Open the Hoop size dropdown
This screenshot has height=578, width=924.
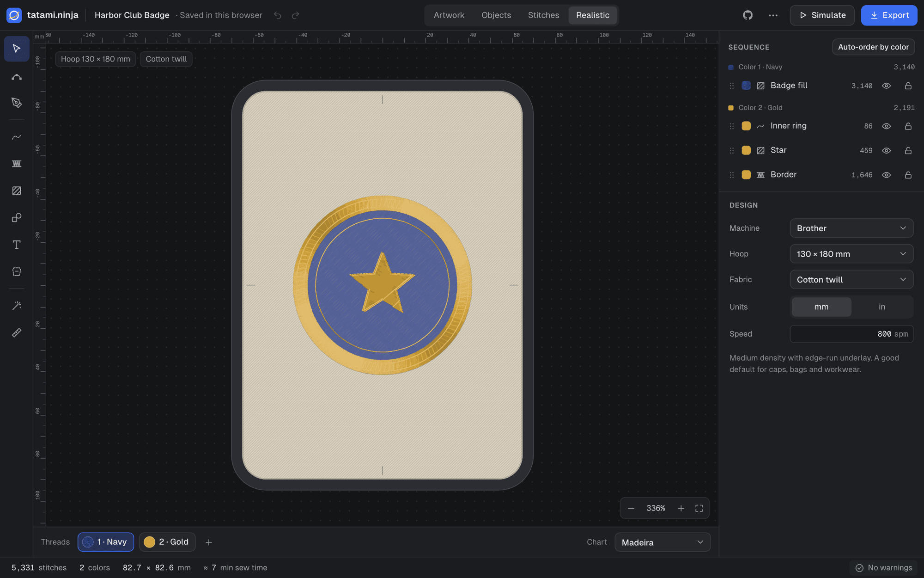851,254
